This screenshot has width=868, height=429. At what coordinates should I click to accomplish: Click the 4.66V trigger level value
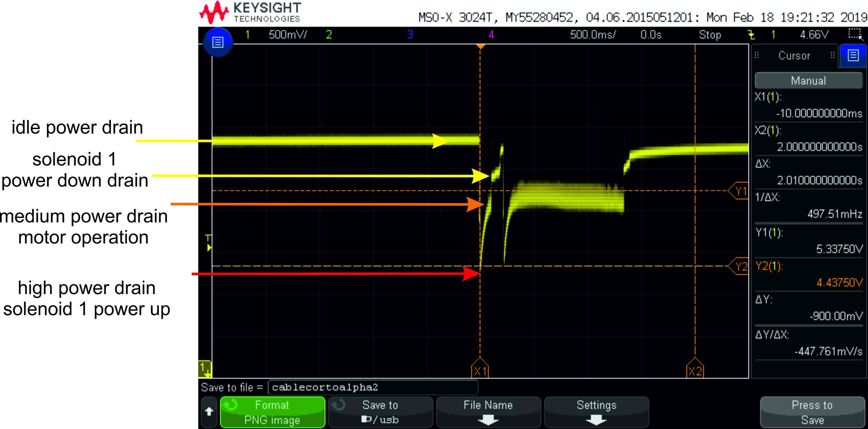point(814,35)
